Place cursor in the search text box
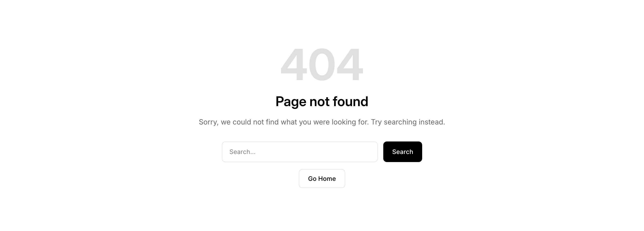This screenshot has width=644, height=231. tap(300, 152)
